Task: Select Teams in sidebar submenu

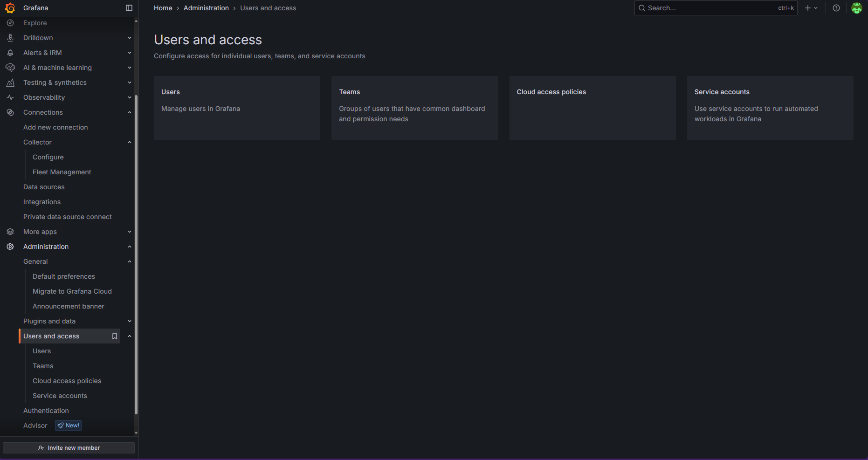Action: pyautogui.click(x=43, y=366)
